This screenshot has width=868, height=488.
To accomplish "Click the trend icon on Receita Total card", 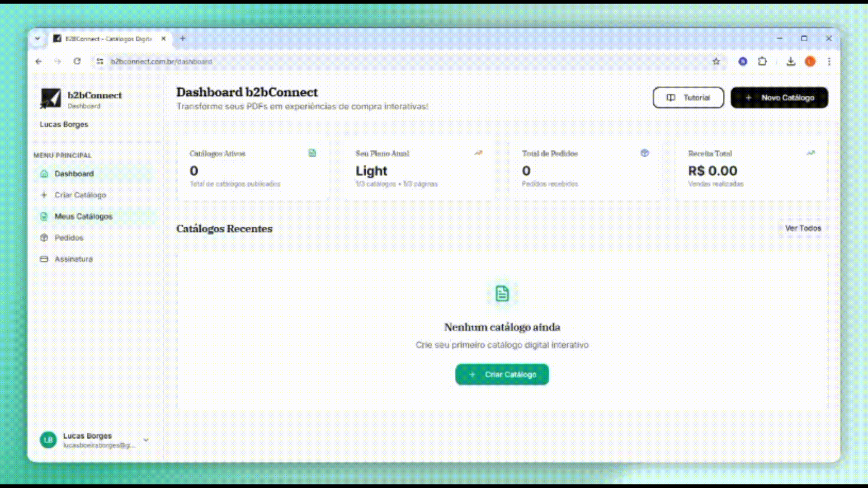I will click(x=811, y=153).
